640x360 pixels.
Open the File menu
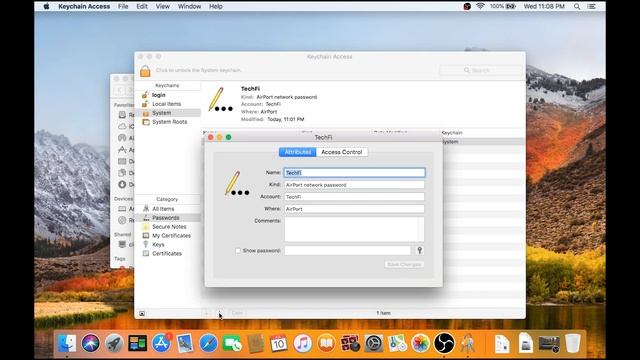[x=123, y=6]
